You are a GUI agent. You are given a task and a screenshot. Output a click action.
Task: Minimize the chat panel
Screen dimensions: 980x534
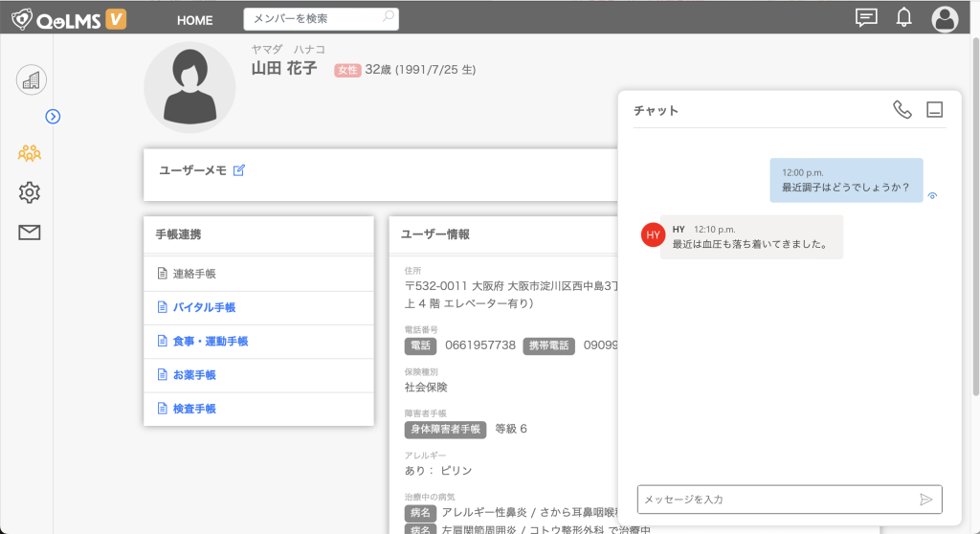pos(934,110)
